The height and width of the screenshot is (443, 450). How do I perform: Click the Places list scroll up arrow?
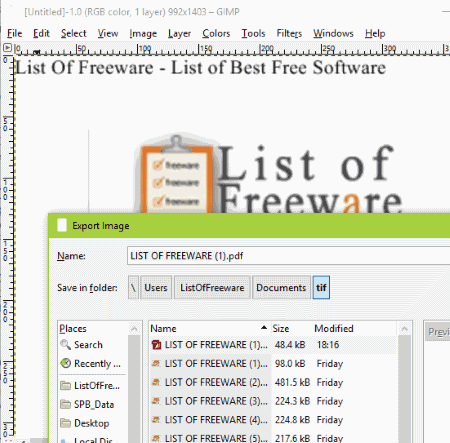(134, 329)
